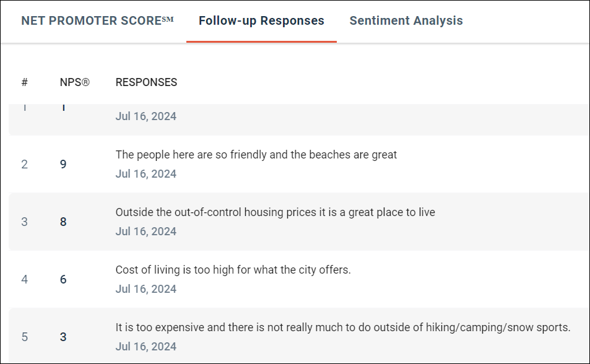
Task: Select response about hiking/camping/snow sports
Action: (343, 327)
